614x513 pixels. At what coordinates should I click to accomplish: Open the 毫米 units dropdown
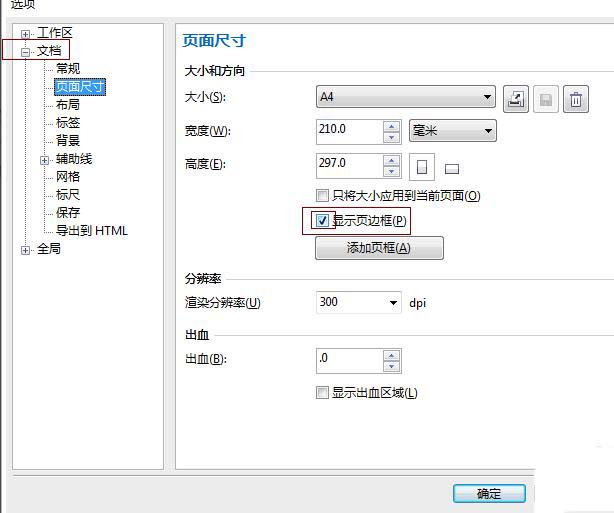pyautogui.click(x=452, y=130)
